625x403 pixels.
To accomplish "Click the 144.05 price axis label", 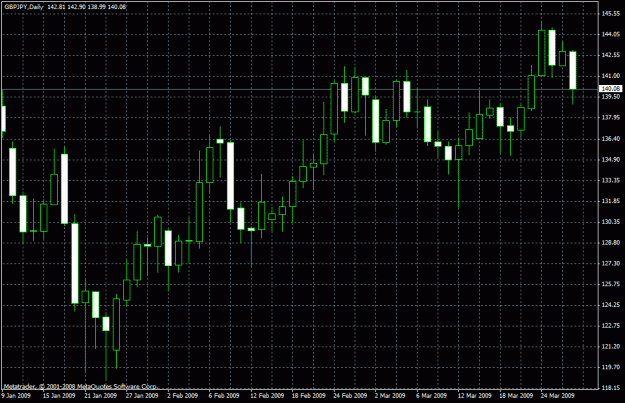I will coord(611,34).
